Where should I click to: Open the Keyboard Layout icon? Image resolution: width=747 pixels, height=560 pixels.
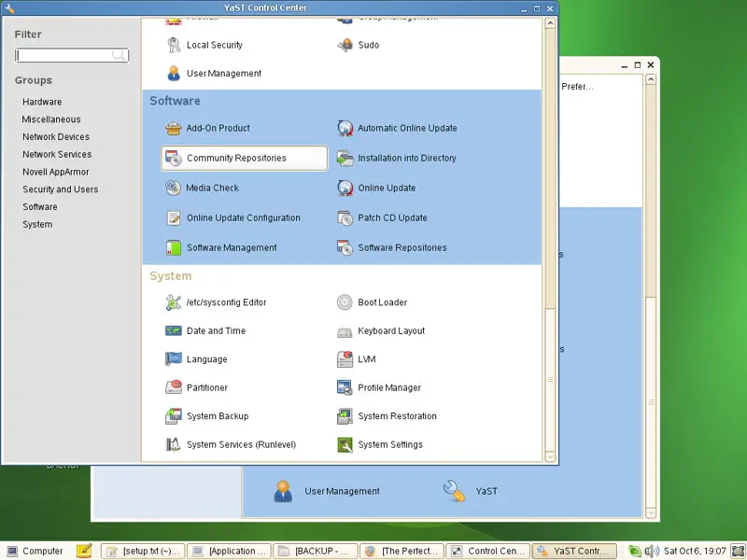(x=345, y=331)
